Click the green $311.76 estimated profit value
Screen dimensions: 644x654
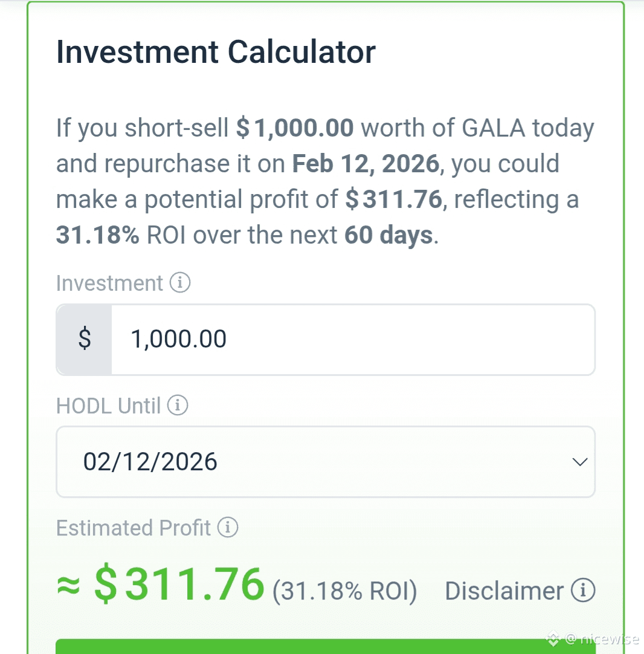coord(179,585)
